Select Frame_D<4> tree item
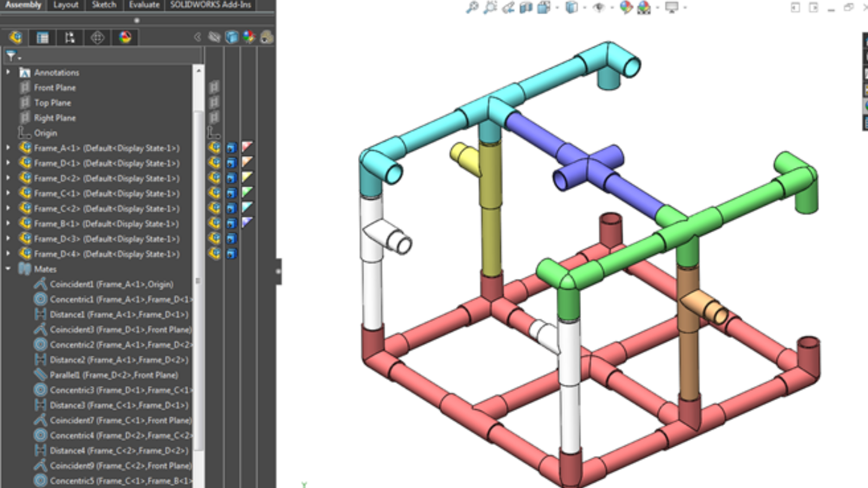 (106, 254)
